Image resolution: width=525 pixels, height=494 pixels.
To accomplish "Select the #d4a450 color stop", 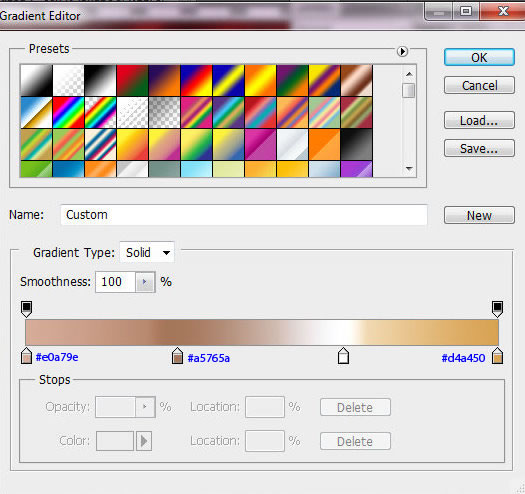I will (x=497, y=356).
